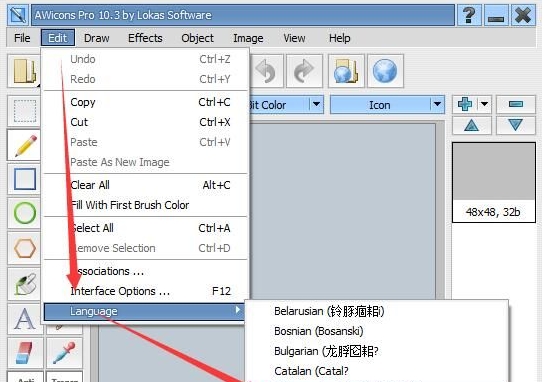The height and width of the screenshot is (382, 544).
Task: Select Belarusian language
Action: (377, 311)
